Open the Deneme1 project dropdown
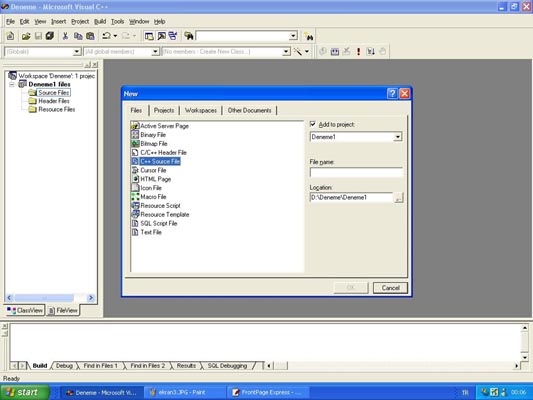 pyautogui.click(x=397, y=137)
